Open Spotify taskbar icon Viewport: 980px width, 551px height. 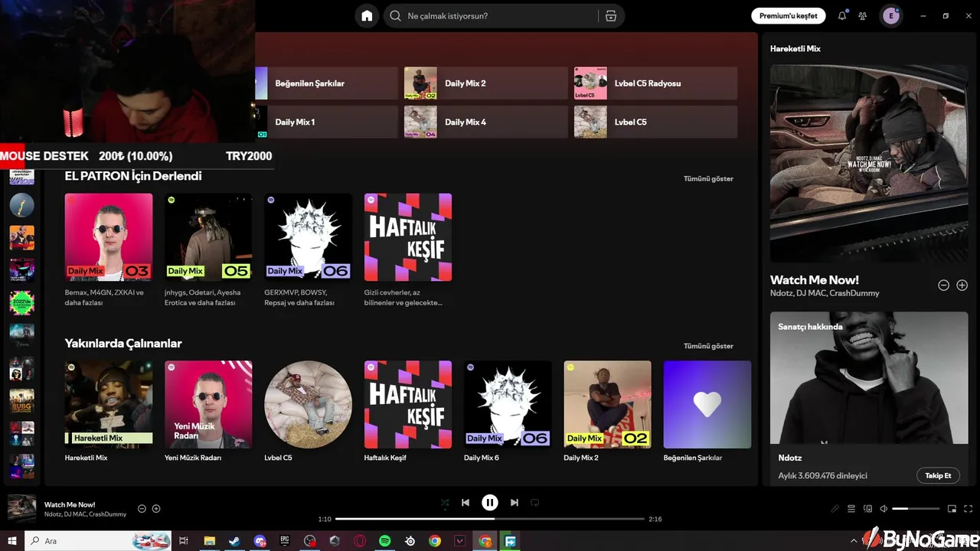[385, 541]
